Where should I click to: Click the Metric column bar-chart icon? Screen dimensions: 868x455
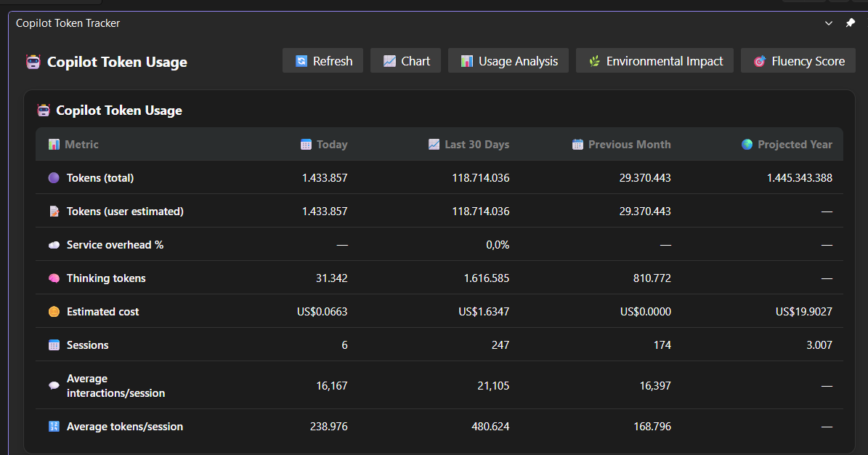tap(54, 144)
